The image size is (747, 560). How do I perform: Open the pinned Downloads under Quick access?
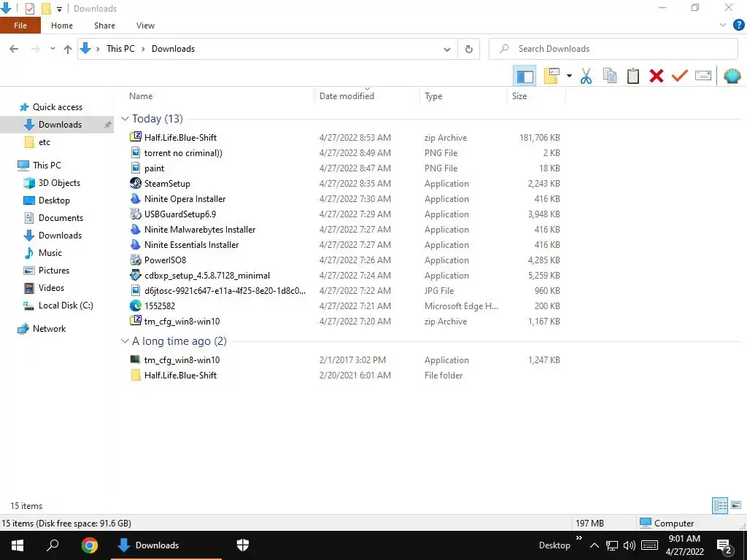[60, 124]
